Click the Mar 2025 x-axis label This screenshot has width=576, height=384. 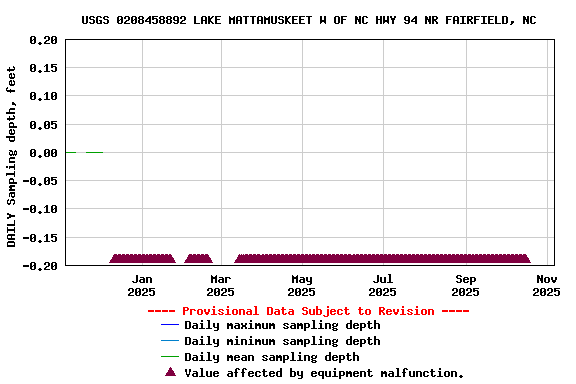pyautogui.click(x=220, y=286)
